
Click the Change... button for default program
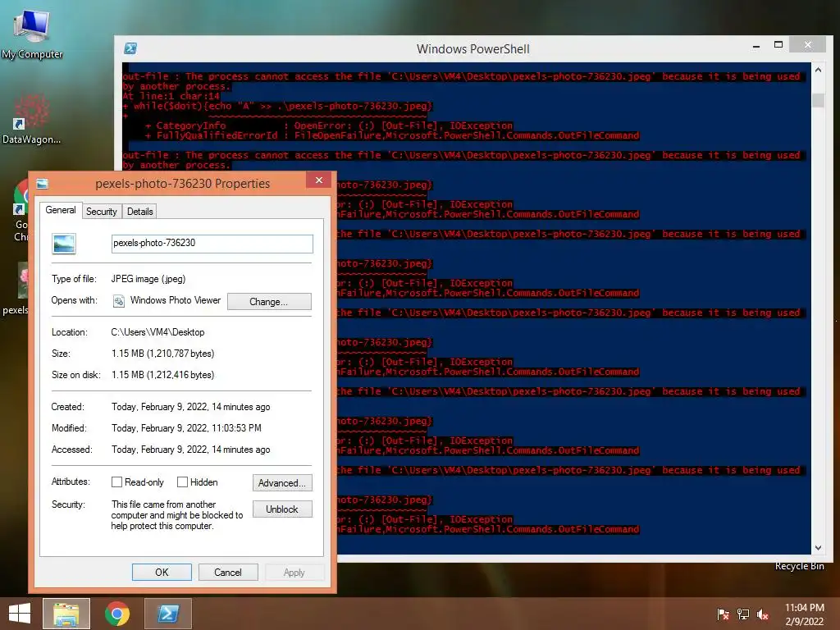(x=269, y=302)
